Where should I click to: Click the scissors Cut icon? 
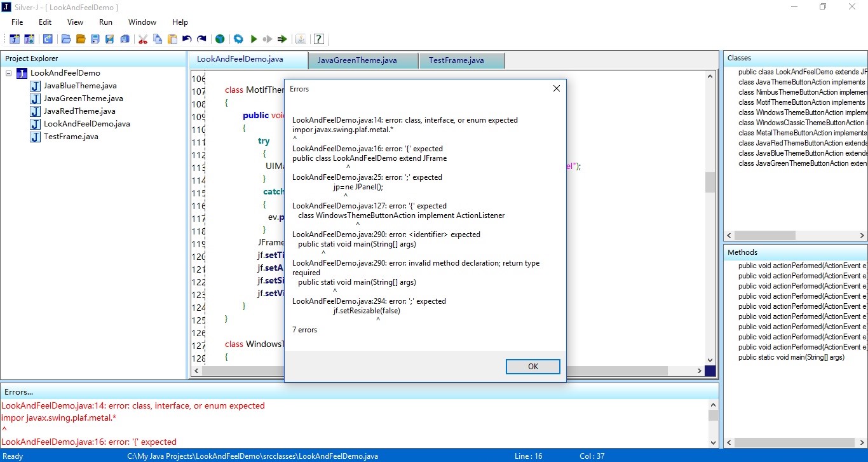click(x=143, y=39)
